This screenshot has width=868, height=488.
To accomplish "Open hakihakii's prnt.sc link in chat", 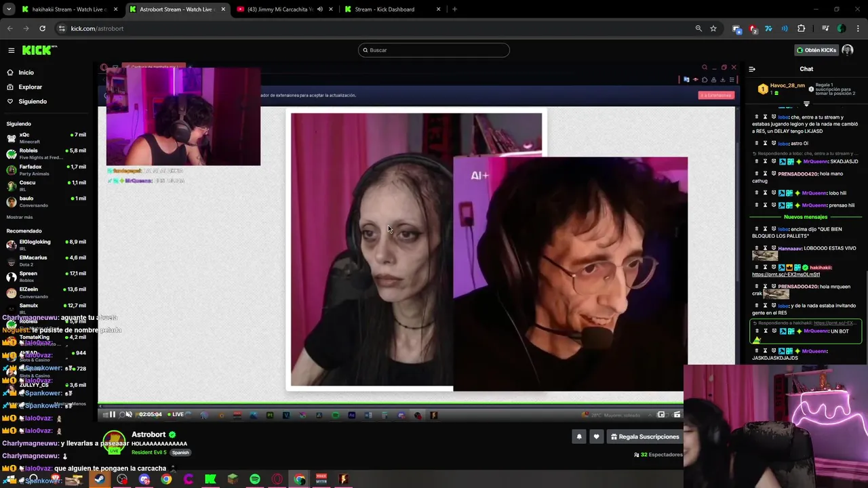I will pyautogui.click(x=786, y=274).
